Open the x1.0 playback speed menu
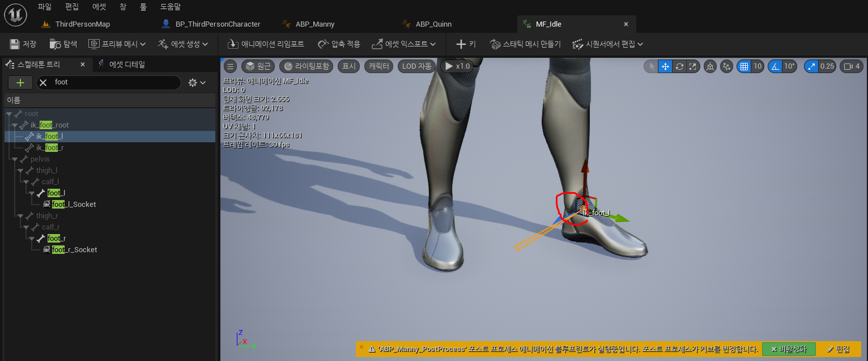 tap(458, 66)
